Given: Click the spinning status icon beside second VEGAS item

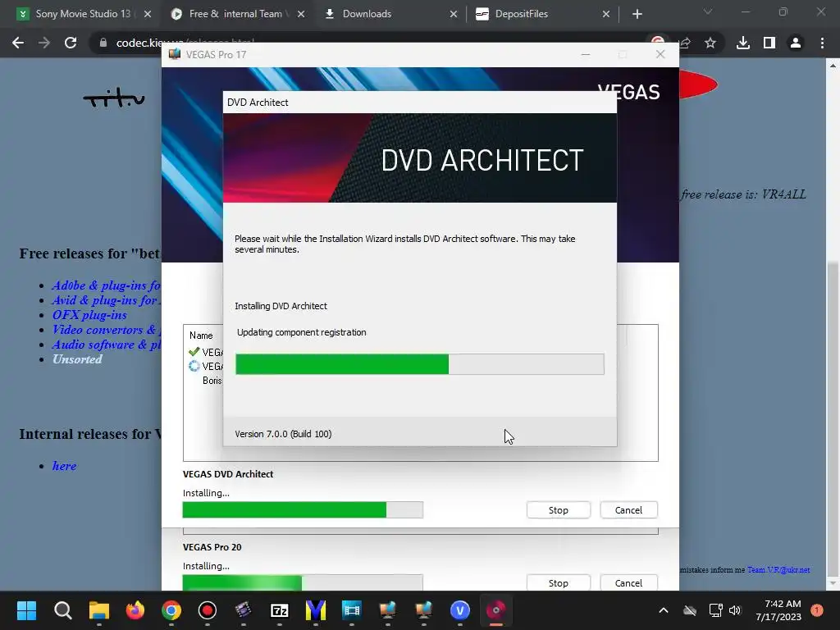Looking at the screenshot, I should (194, 367).
